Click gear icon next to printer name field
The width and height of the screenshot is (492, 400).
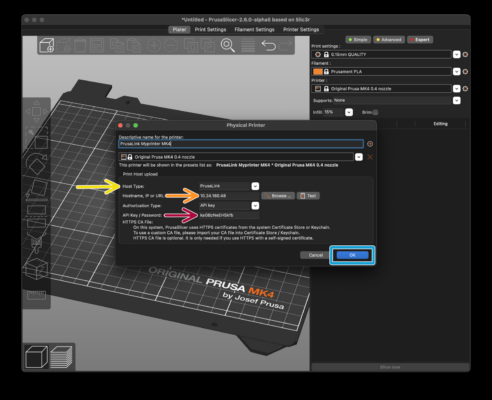point(370,144)
